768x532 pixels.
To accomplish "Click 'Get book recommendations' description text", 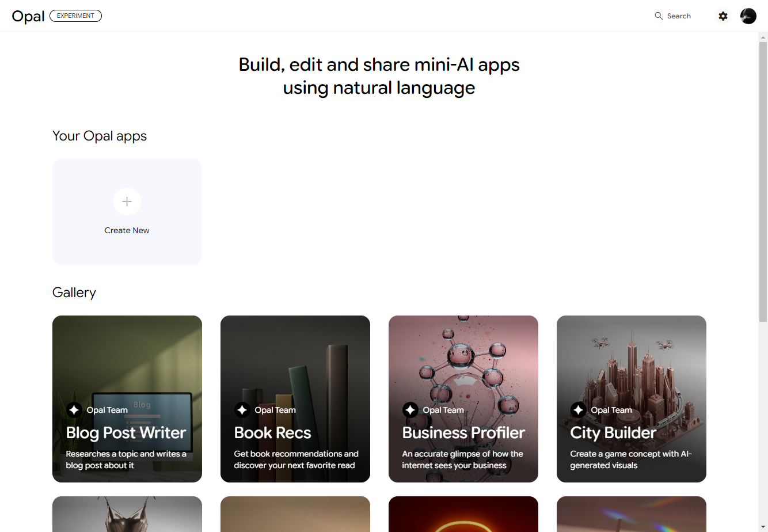I will click(x=296, y=459).
